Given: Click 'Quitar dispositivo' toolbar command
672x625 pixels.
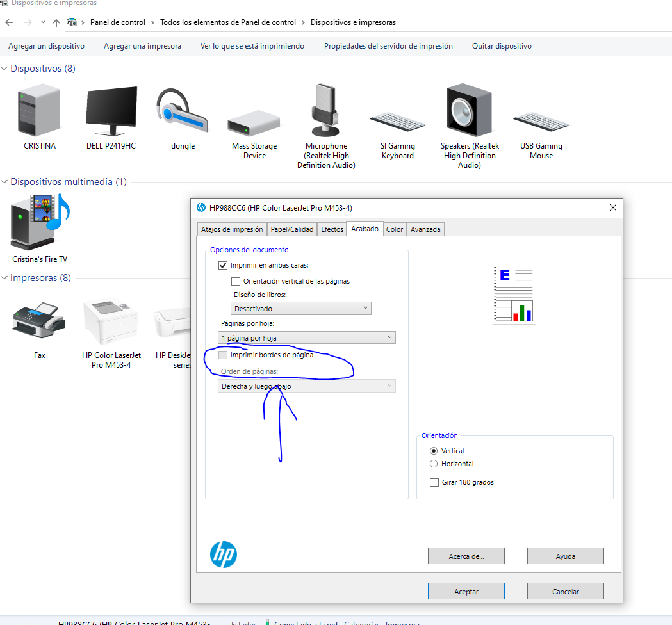Looking at the screenshot, I should coord(502,46).
